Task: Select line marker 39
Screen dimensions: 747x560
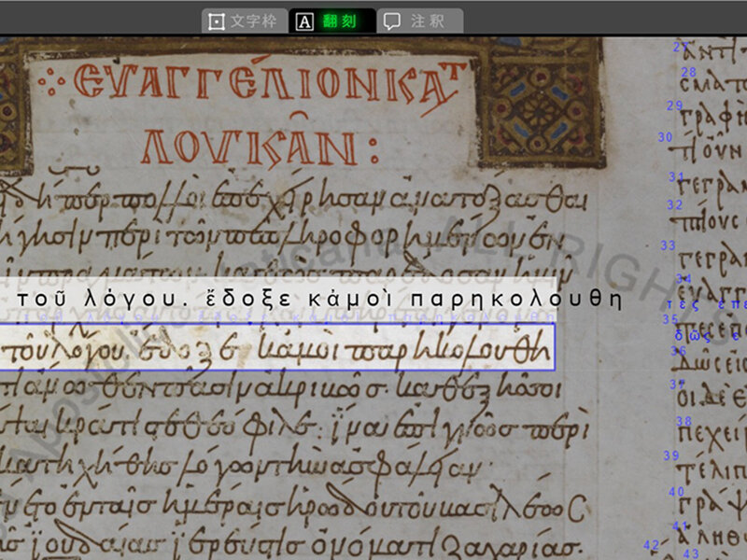Action: (671, 455)
